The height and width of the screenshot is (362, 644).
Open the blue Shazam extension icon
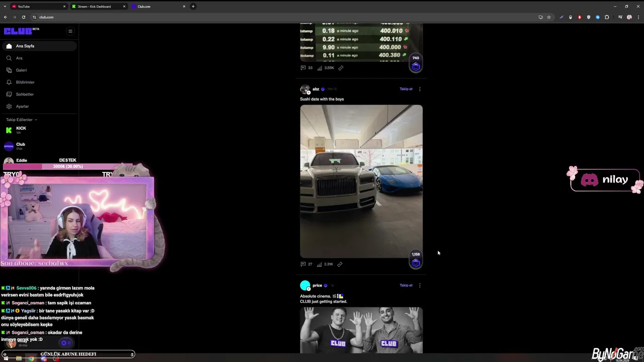[x=598, y=17]
